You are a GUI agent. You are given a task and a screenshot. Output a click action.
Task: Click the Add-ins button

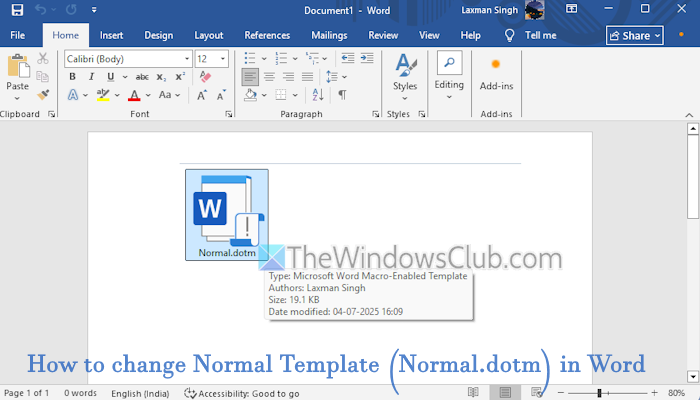tap(496, 74)
